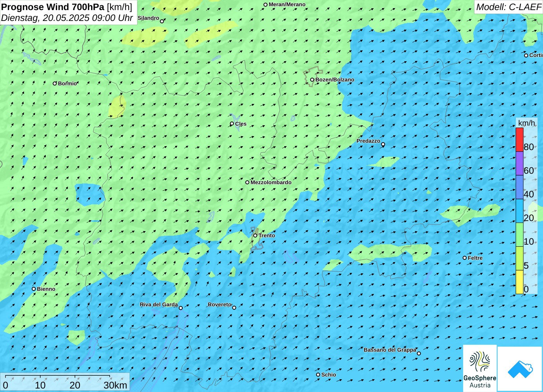Click the '30km' scale bar label
Image resolution: width=543 pixels, height=392 pixels.
(x=115, y=385)
